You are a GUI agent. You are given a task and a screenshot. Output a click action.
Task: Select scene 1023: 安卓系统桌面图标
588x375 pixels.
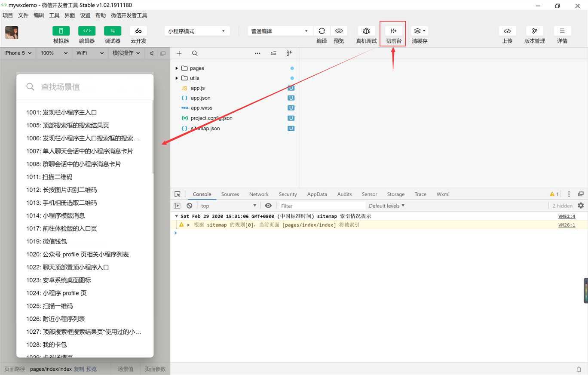(58, 280)
